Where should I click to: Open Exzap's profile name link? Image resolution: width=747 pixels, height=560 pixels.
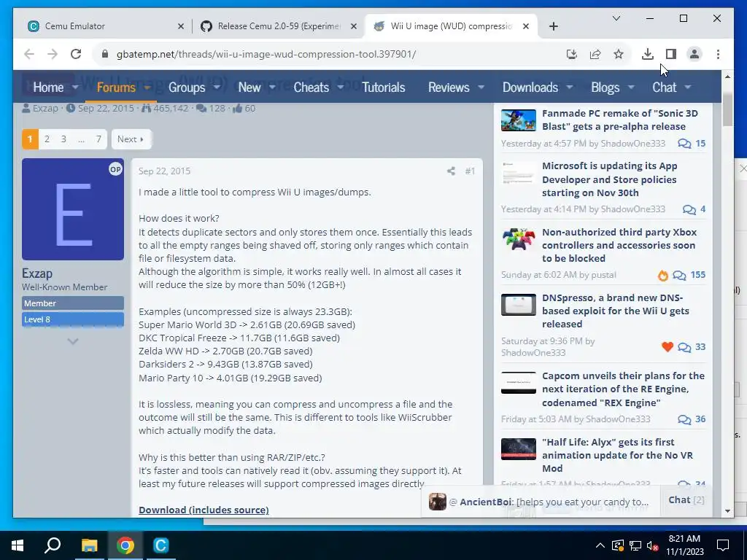[x=37, y=273]
